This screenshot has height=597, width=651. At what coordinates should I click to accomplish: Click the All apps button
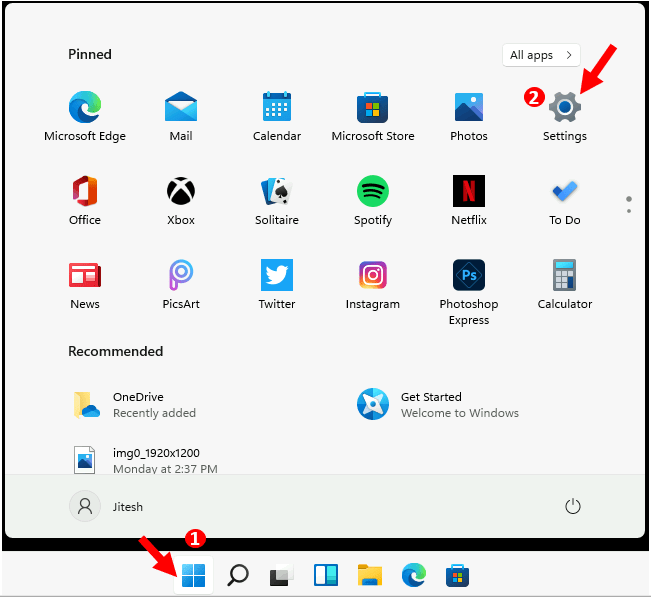click(541, 55)
